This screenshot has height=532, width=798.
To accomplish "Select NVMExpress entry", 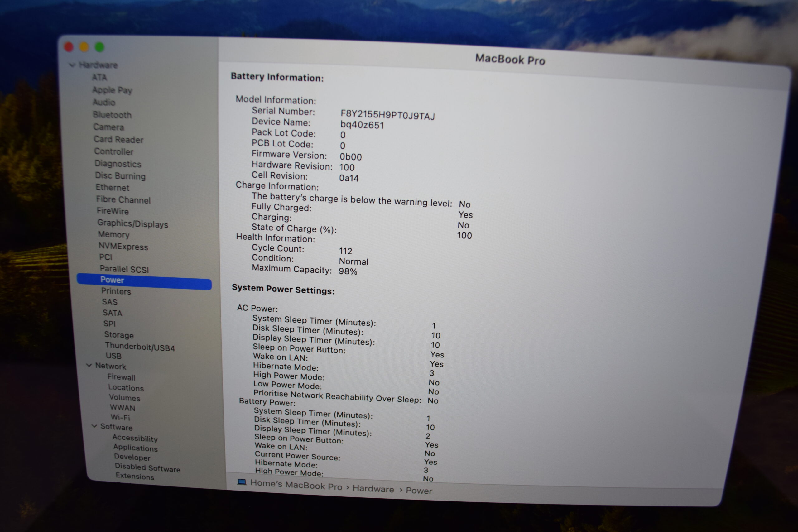I will click(123, 246).
